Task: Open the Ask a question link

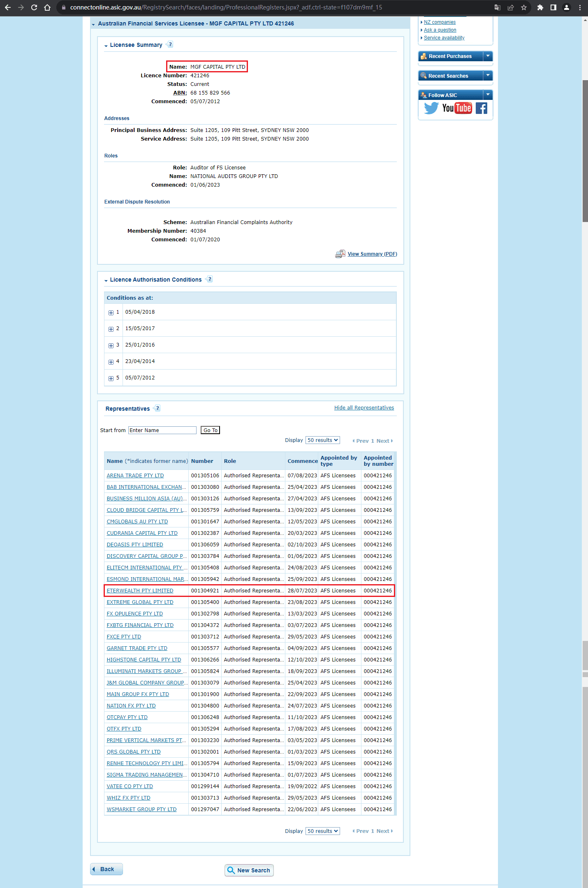Action: click(440, 30)
